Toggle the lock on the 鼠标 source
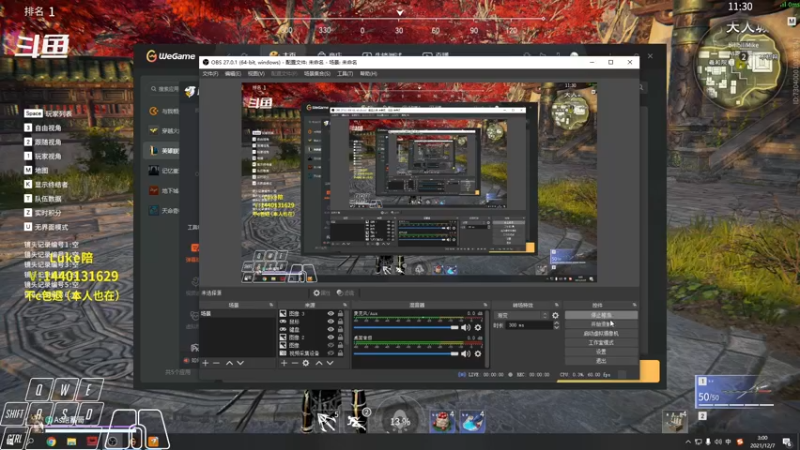800x450 pixels. (340, 321)
